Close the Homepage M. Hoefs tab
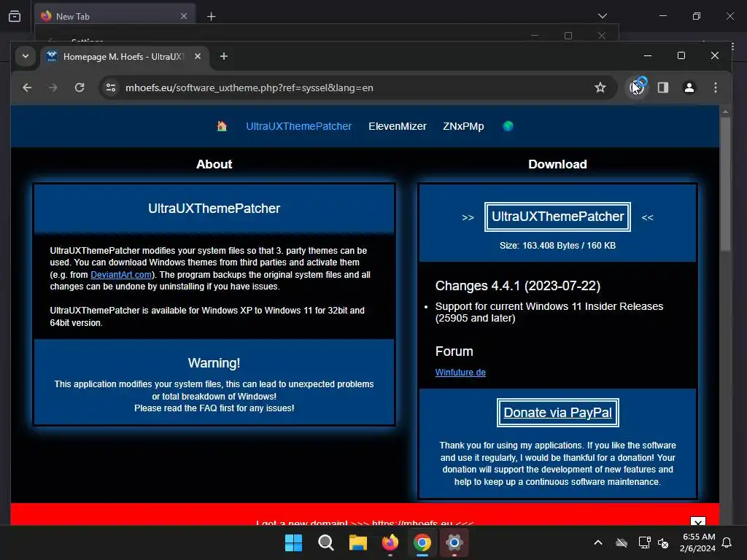The image size is (747, 560). pyautogui.click(x=198, y=56)
